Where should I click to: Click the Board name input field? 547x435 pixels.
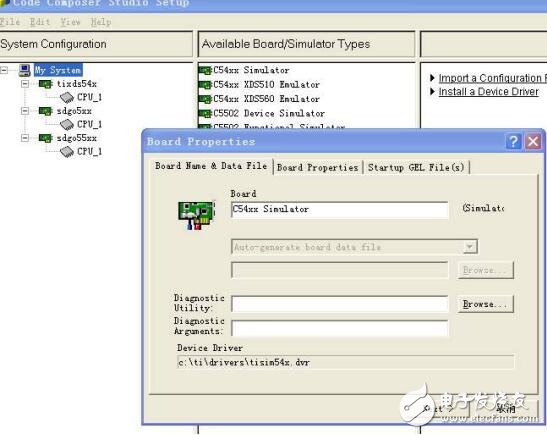point(340,210)
